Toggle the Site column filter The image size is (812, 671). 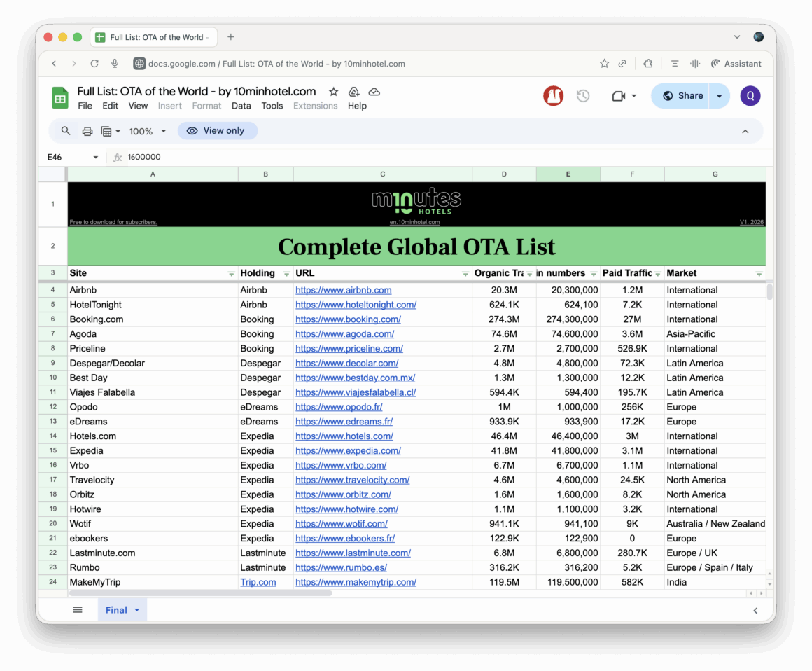click(x=232, y=273)
